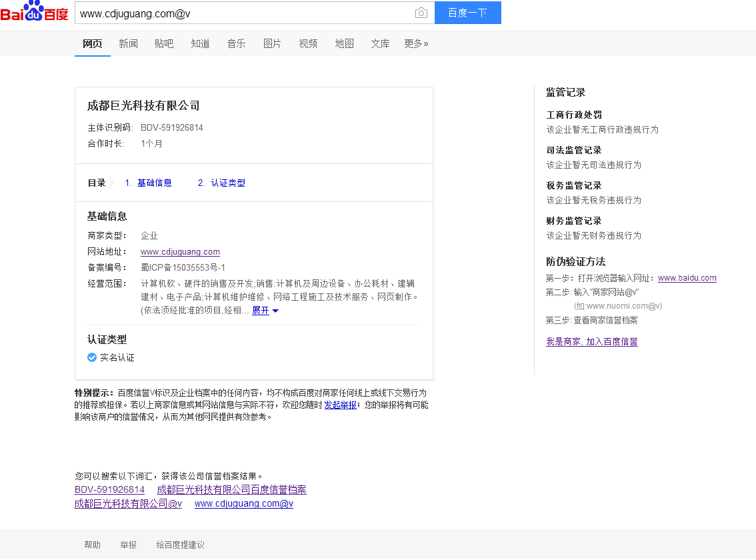Click the 商家类型 value 企业
The width and height of the screenshot is (756, 560).
point(149,235)
